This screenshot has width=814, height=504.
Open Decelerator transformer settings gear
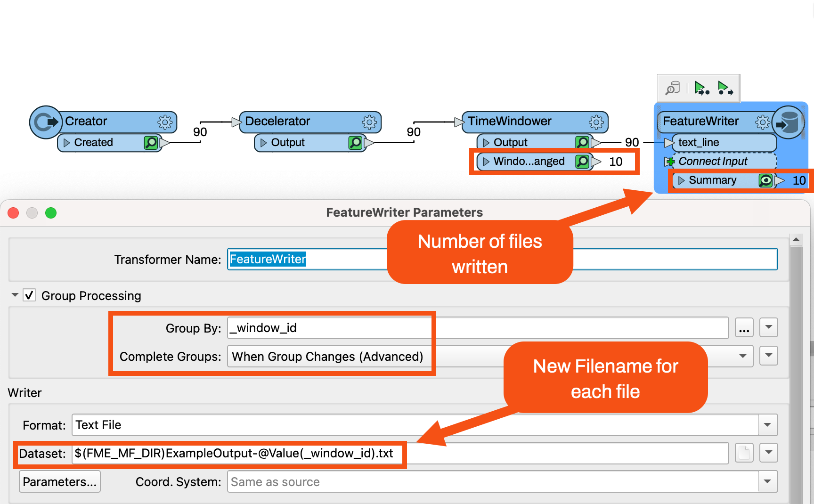[369, 122]
